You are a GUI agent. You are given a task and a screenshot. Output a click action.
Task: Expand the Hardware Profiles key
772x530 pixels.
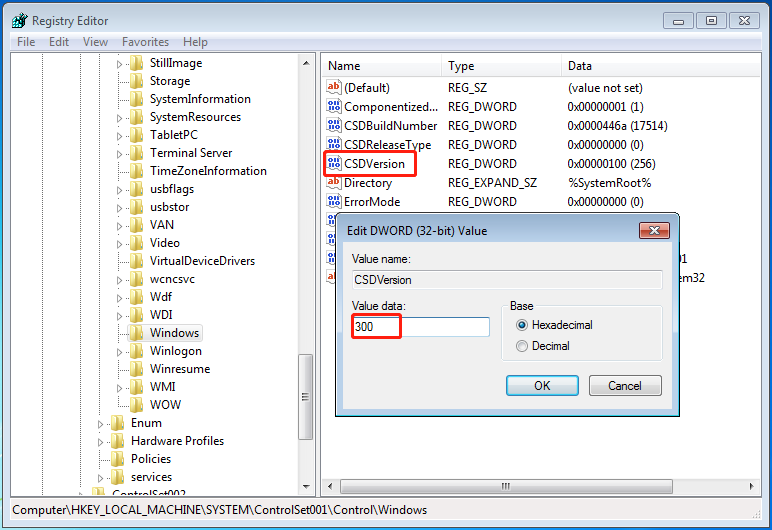point(100,442)
